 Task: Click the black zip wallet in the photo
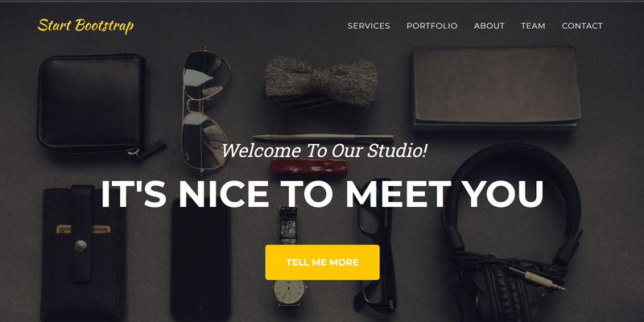click(93, 103)
